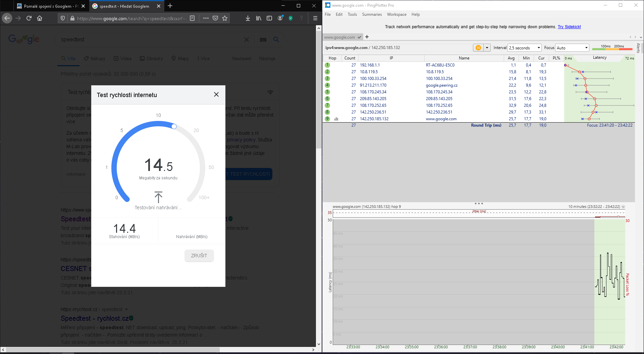Click the Firefox Home icon
Viewport: 644px width, 354px height.
40,18
